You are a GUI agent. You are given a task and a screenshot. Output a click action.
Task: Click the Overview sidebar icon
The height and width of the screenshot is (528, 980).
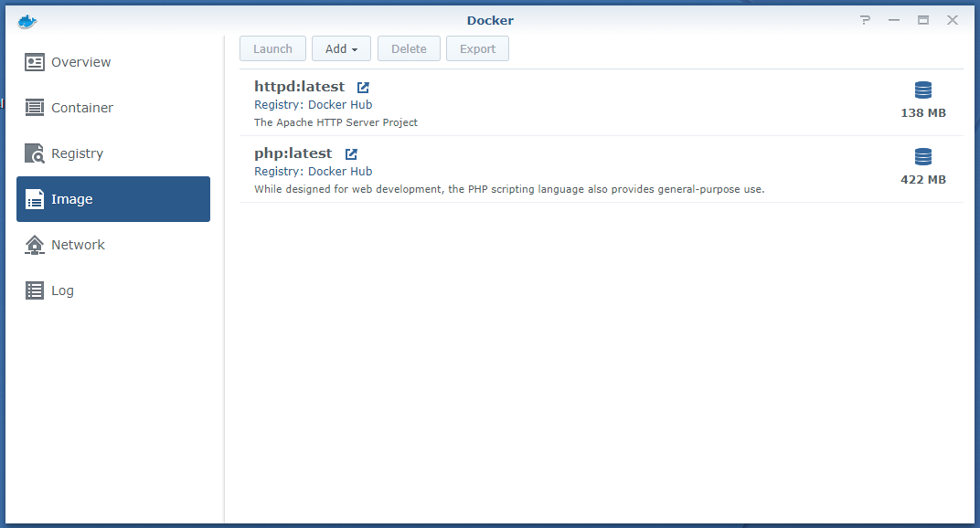click(x=35, y=62)
